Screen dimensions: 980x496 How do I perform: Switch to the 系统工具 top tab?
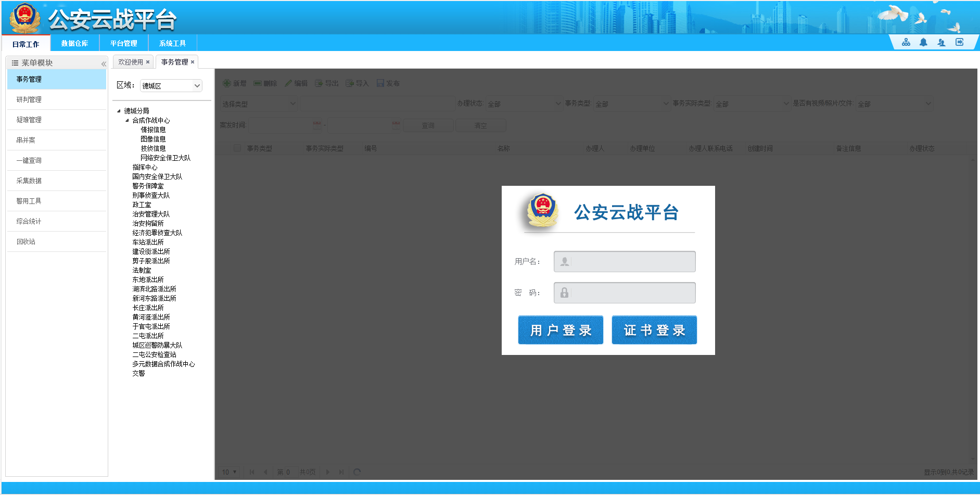173,43
